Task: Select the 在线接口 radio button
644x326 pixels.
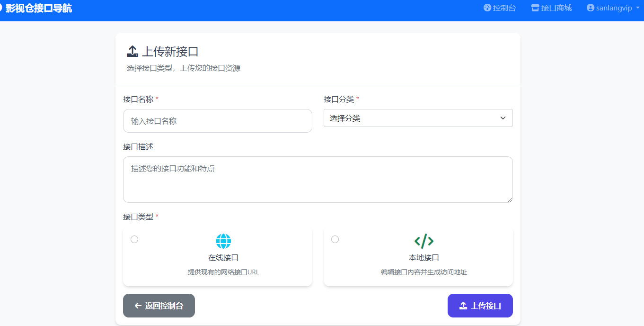Action: click(x=134, y=239)
